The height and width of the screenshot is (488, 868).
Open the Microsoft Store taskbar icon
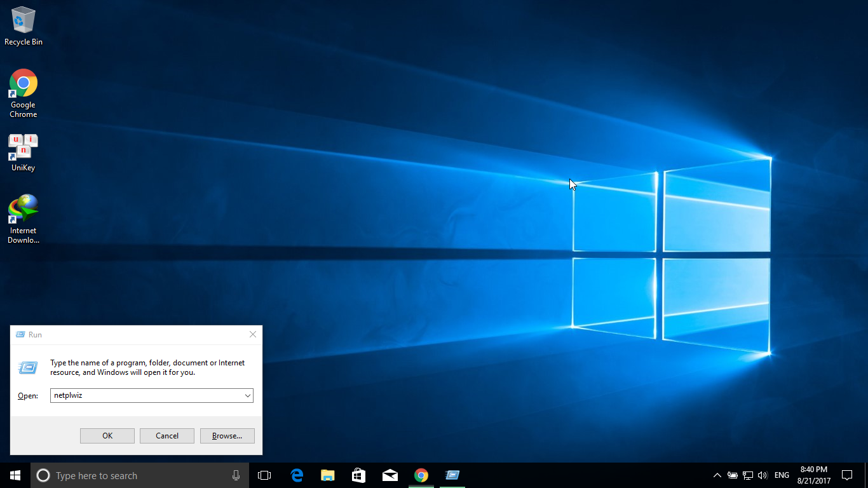[x=359, y=475]
